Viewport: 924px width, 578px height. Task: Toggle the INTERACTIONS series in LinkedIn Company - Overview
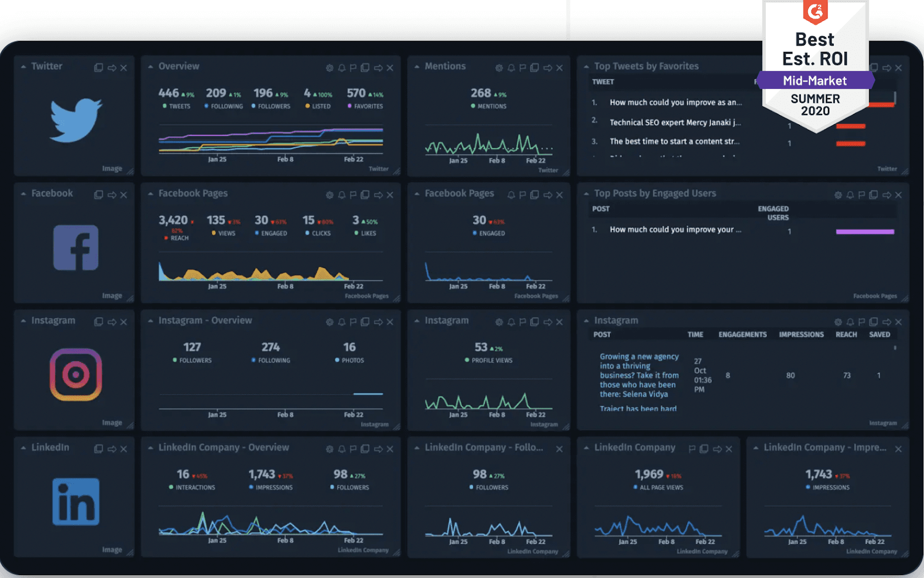click(192, 487)
